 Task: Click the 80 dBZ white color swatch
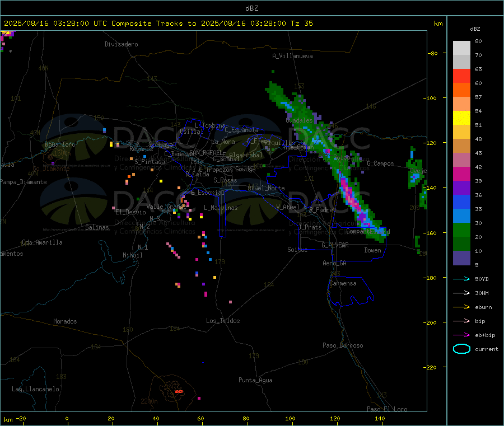461,48
